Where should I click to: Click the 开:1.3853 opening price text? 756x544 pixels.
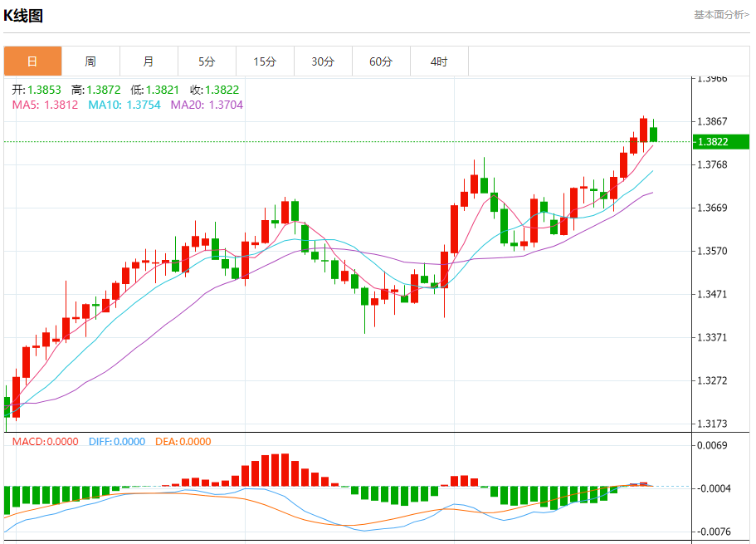(x=38, y=90)
